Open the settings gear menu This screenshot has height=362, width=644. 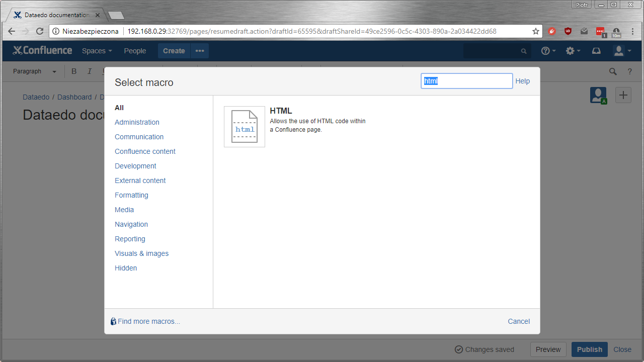tap(573, 51)
